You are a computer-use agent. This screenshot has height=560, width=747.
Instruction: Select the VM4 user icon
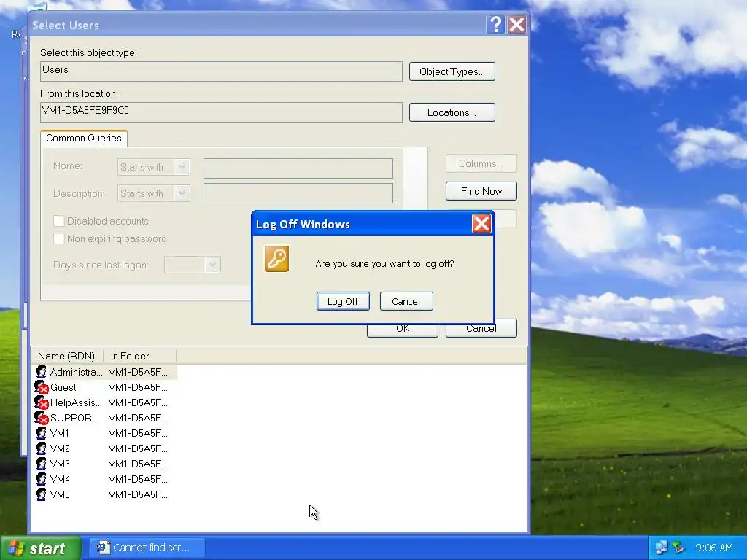click(x=42, y=479)
